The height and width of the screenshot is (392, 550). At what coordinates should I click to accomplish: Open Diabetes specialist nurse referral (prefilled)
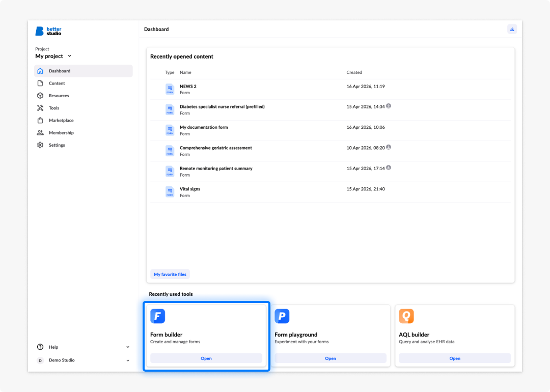pyautogui.click(x=222, y=106)
